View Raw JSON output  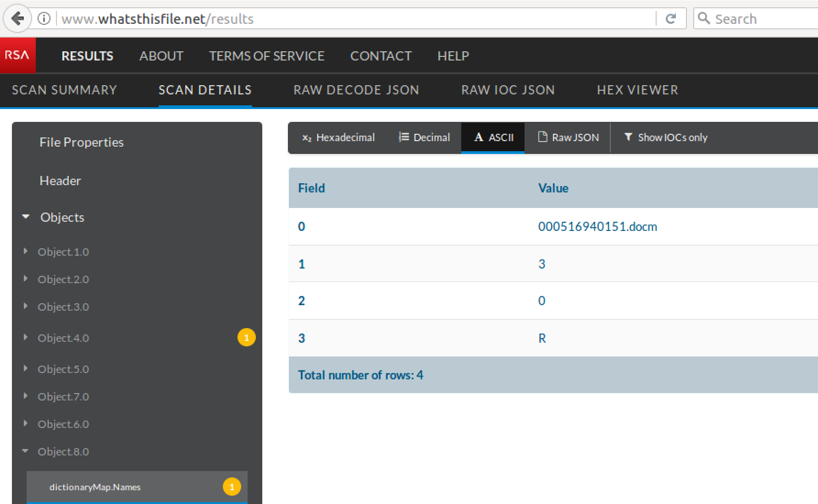[x=568, y=137]
